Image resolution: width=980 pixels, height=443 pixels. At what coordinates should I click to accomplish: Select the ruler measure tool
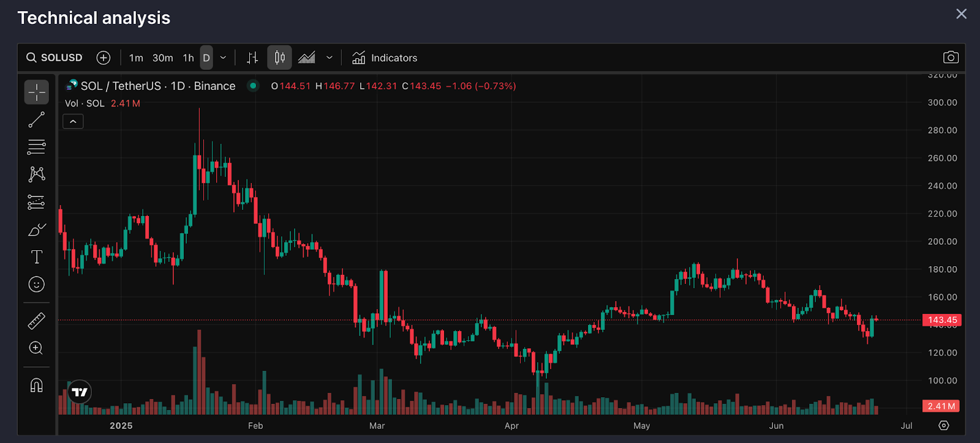click(x=37, y=321)
